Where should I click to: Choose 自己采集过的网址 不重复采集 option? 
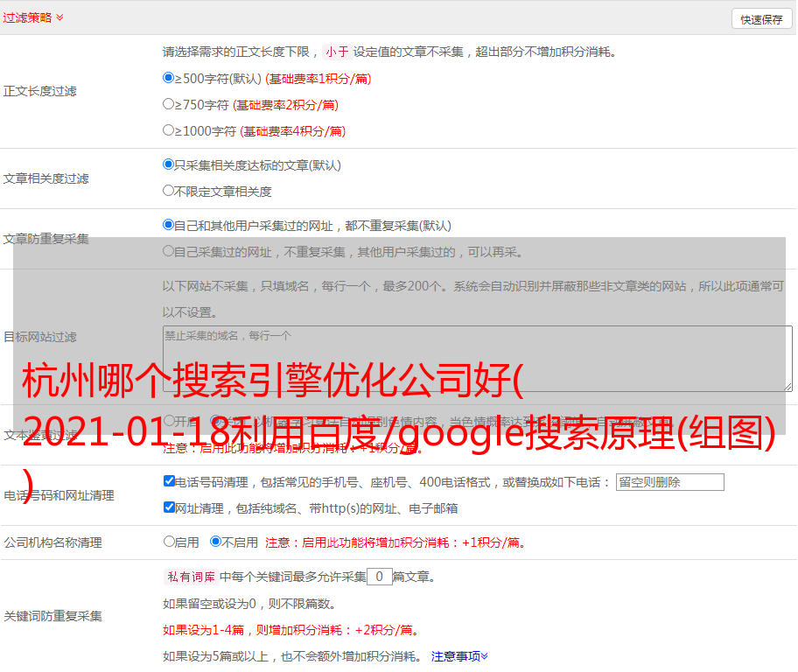coord(169,251)
